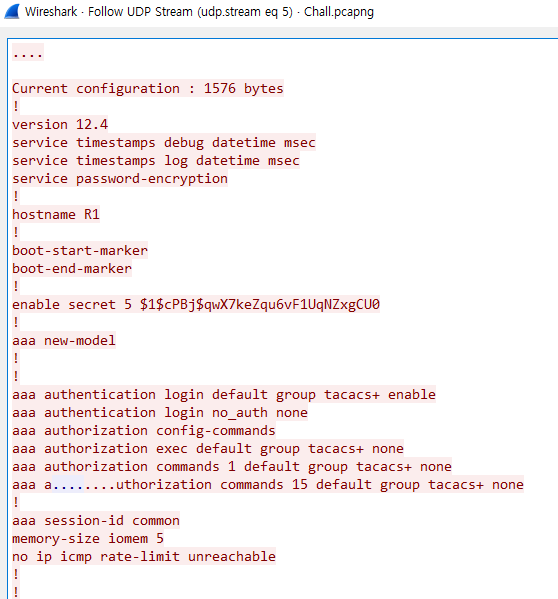Click 'aaa authentication login no_auth none' line

[x=160, y=413]
